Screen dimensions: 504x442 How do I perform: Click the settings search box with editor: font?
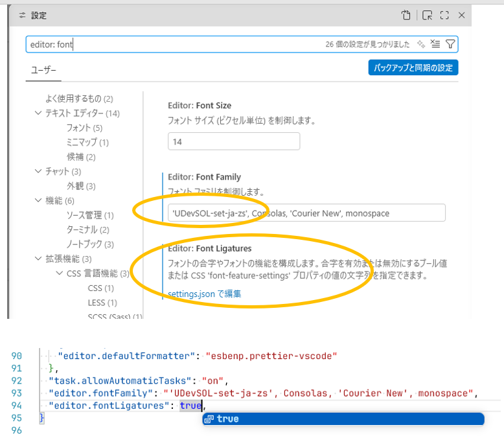242,44
